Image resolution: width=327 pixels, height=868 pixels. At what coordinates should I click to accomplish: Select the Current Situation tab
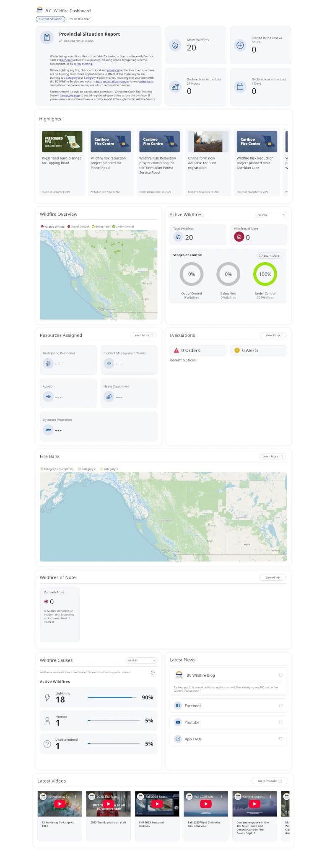(x=50, y=19)
